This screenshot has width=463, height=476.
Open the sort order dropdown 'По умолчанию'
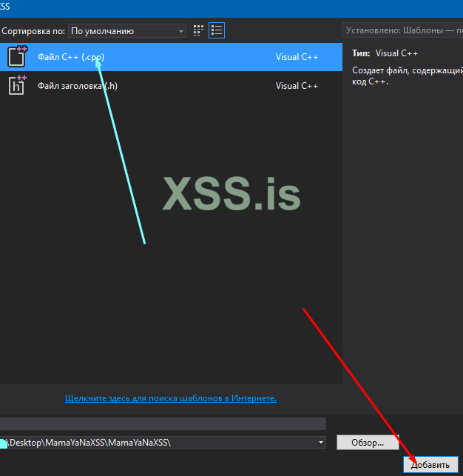pos(127,31)
